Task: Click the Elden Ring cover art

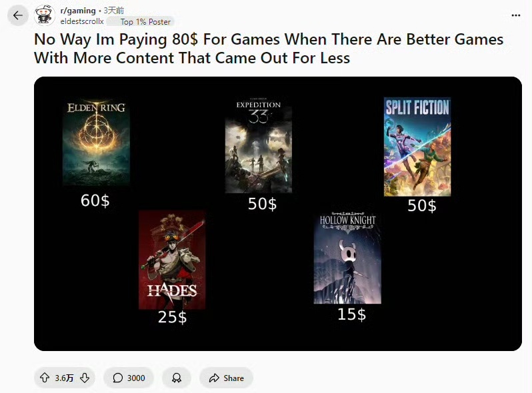Action: (96, 143)
